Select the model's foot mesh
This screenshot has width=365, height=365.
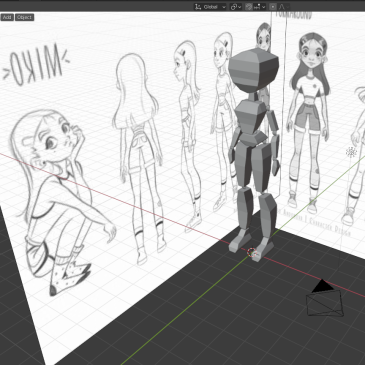click(x=240, y=239)
